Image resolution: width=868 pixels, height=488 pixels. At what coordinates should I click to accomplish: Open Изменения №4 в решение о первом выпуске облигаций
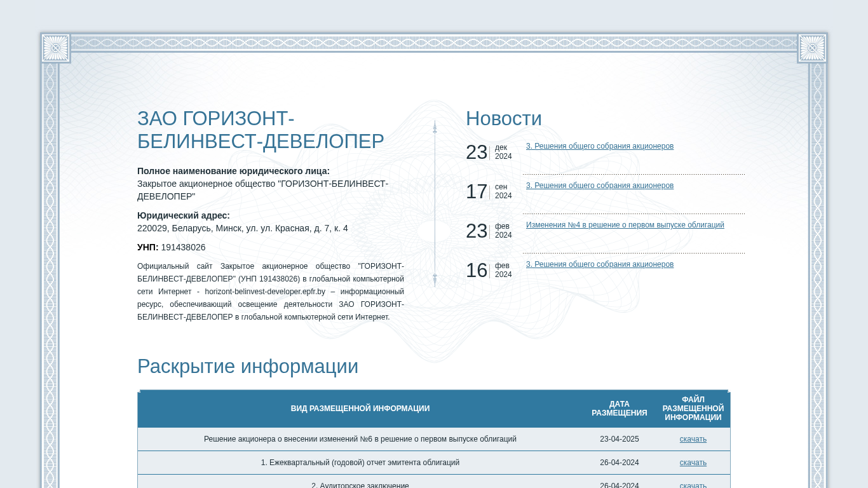coord(625,225)
